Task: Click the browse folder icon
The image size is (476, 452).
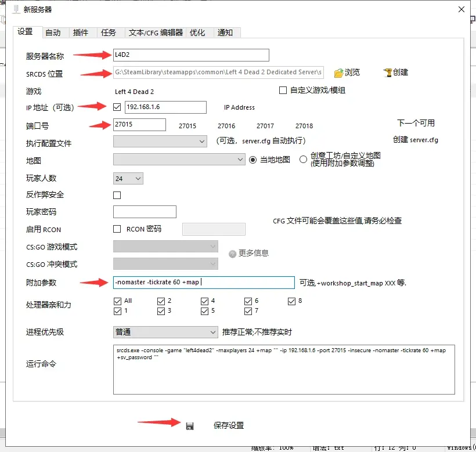Action: (339, 73)
